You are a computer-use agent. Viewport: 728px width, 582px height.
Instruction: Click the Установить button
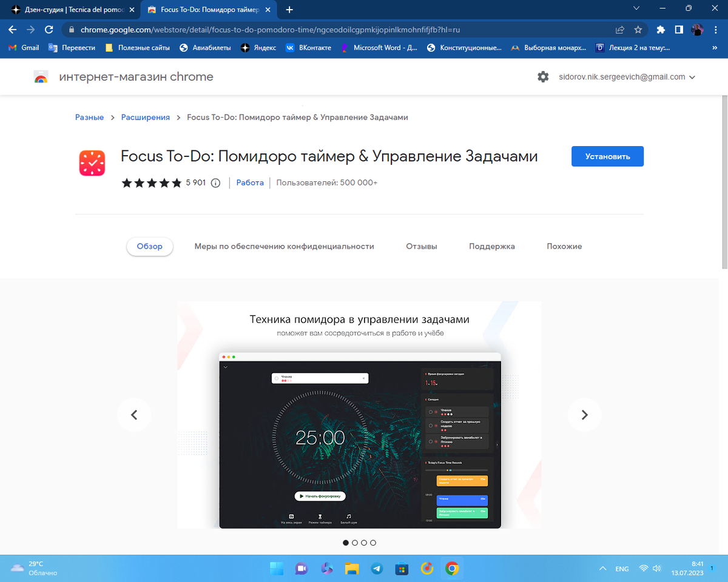coord(607,156)
